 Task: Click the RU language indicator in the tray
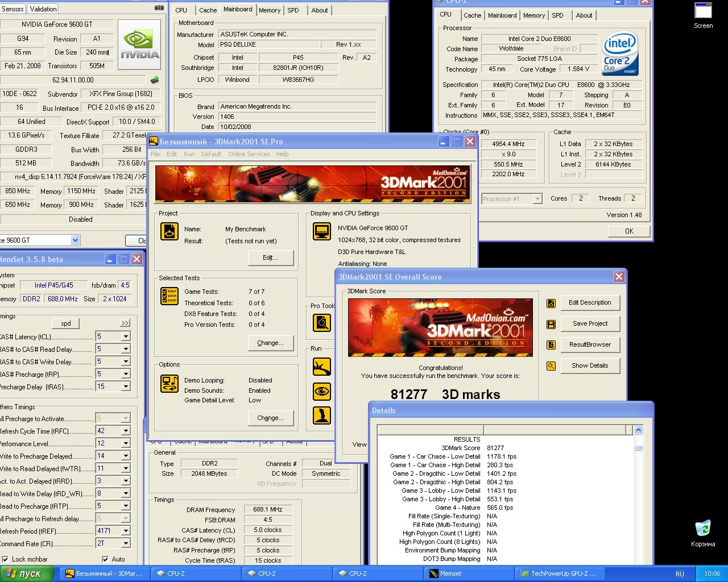pyautogui.click(x=680, y=574)
